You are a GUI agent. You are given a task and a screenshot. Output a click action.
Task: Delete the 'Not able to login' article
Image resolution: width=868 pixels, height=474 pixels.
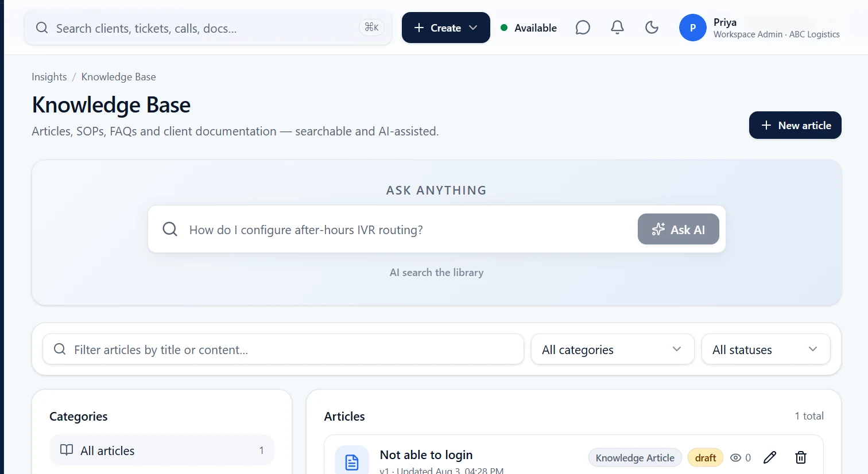pos(801,457)
